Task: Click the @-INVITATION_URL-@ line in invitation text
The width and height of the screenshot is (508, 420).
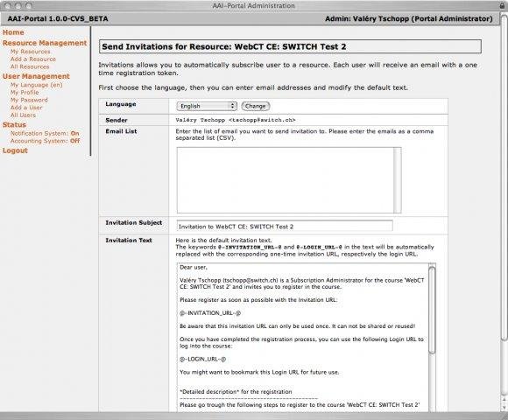Action: point(210,313)
